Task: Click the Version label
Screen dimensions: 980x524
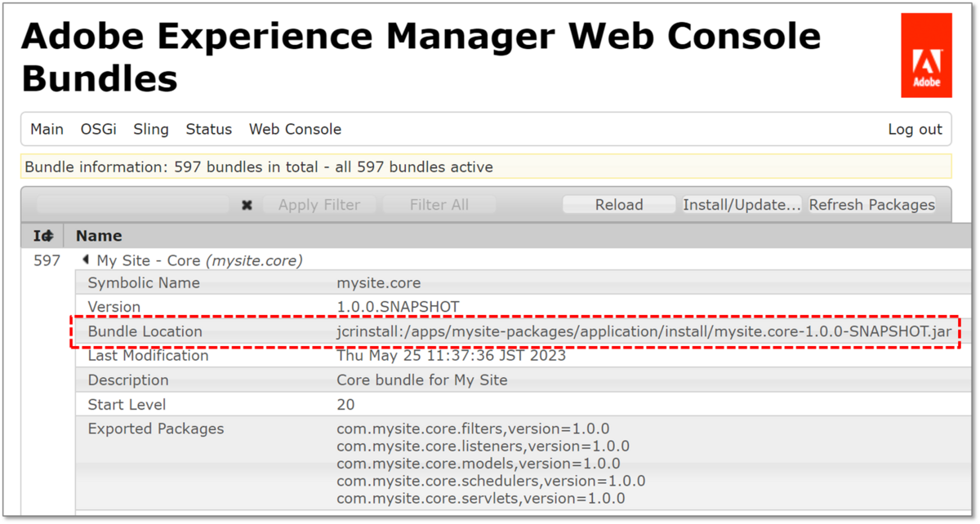Action: click(x=114, y=307)
